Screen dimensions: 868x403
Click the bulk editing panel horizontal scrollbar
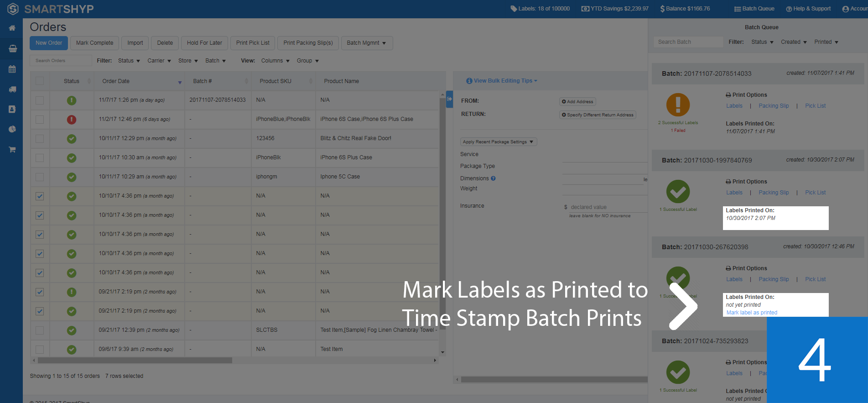tap(554, 379)
